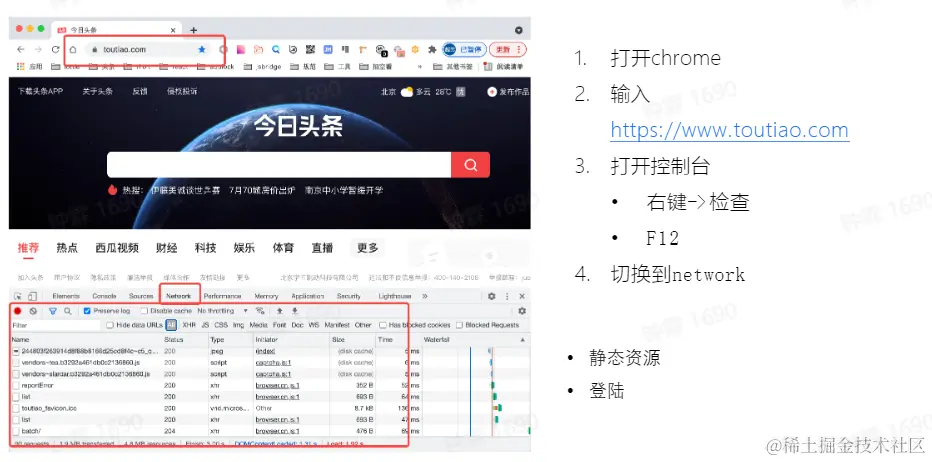Open the 更多 channels dropdown

[x=367, y=248]
